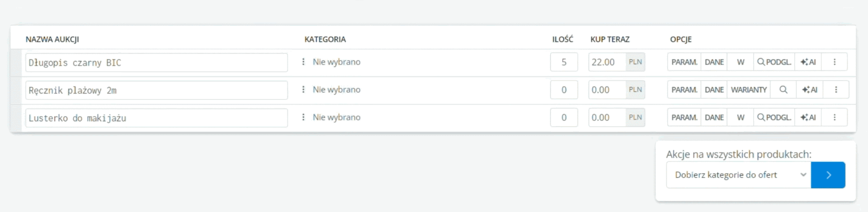Click magnifier preview icon in Ręcznik plażowy row
Screen dimensions: 868x212
pyautogui.click(x=783, y=90)
